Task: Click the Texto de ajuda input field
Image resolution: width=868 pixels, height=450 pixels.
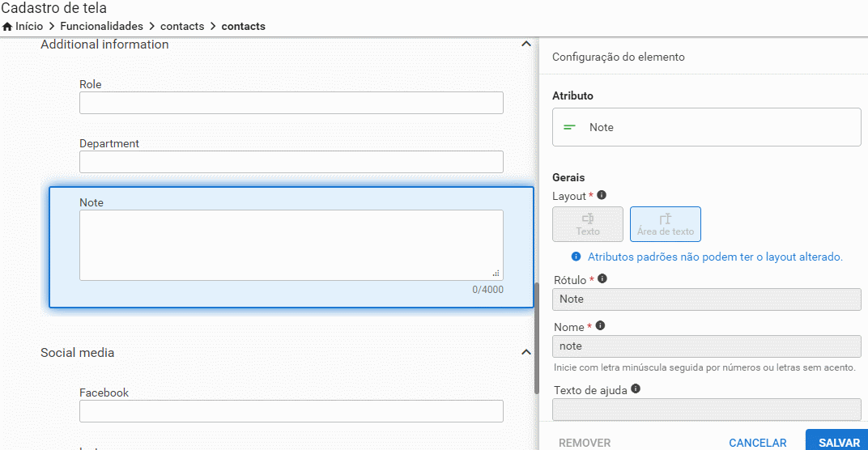Action: click(706, 410)
